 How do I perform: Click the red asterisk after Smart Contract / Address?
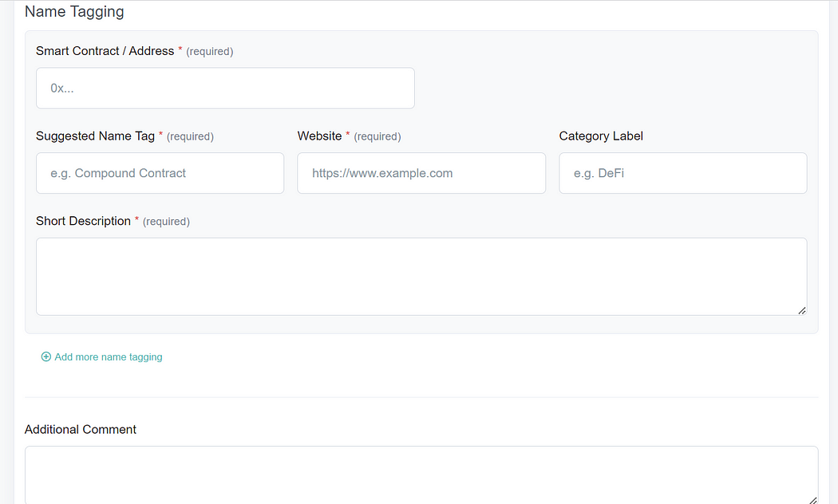click(x=180, y=50)
